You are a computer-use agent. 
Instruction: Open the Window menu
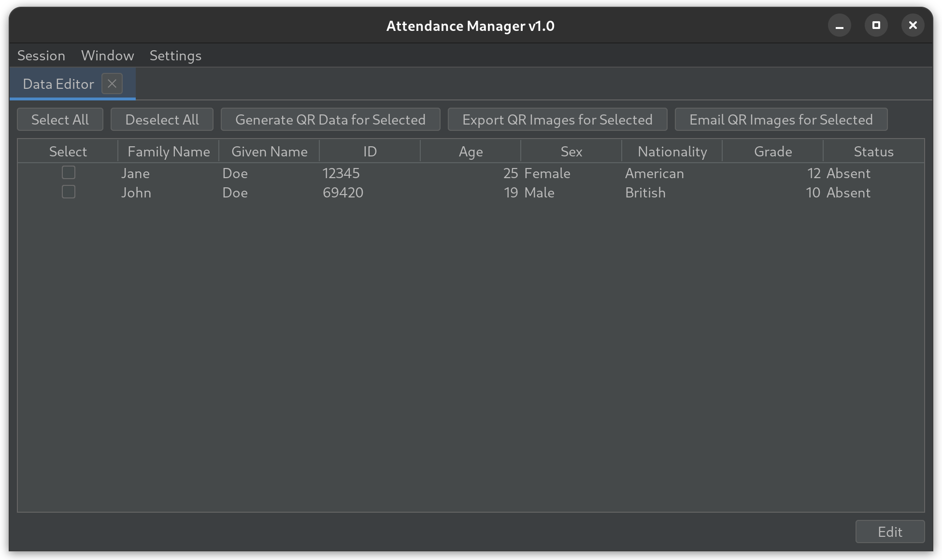[x=107, y=56]
